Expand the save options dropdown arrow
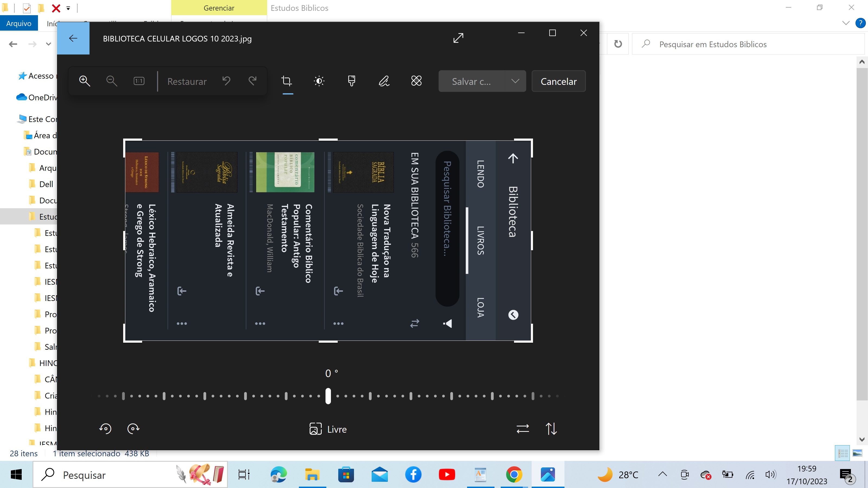Image resolution: width=868 pixels, height=488 pixels. (x=515, y=81)
